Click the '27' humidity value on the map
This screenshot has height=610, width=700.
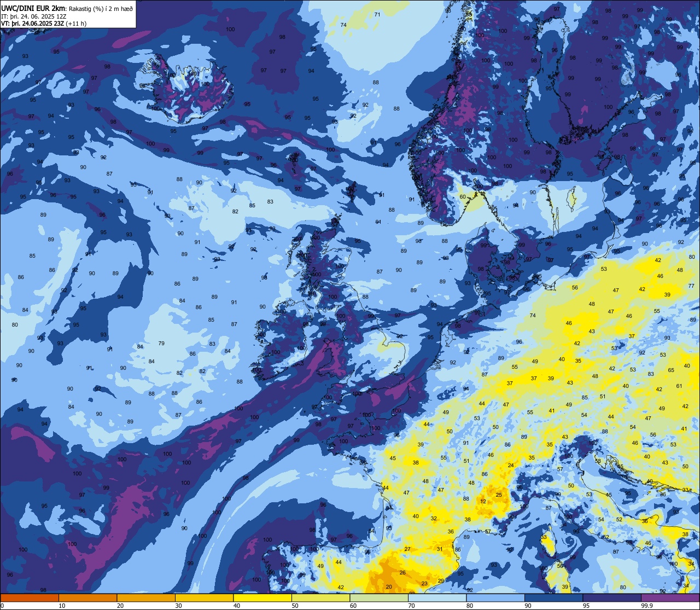click(x=407, y=549)
